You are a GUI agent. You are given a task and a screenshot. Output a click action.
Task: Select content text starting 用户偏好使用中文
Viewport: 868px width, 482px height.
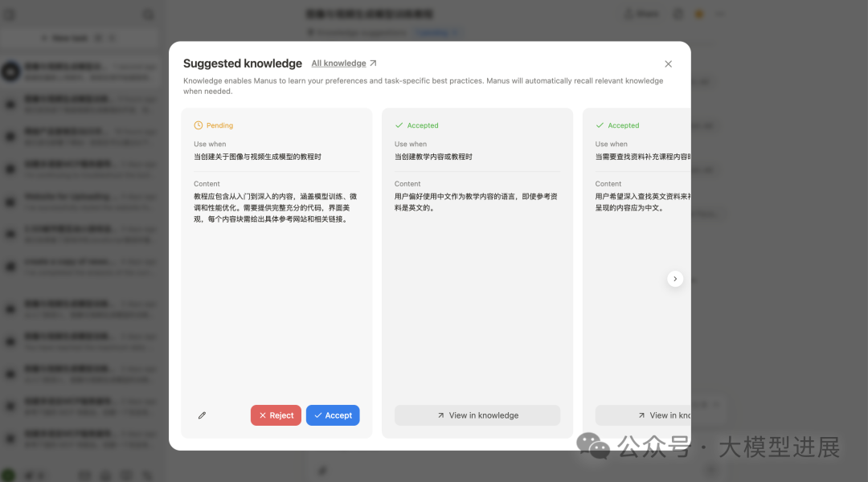click(x=476, y=202)
